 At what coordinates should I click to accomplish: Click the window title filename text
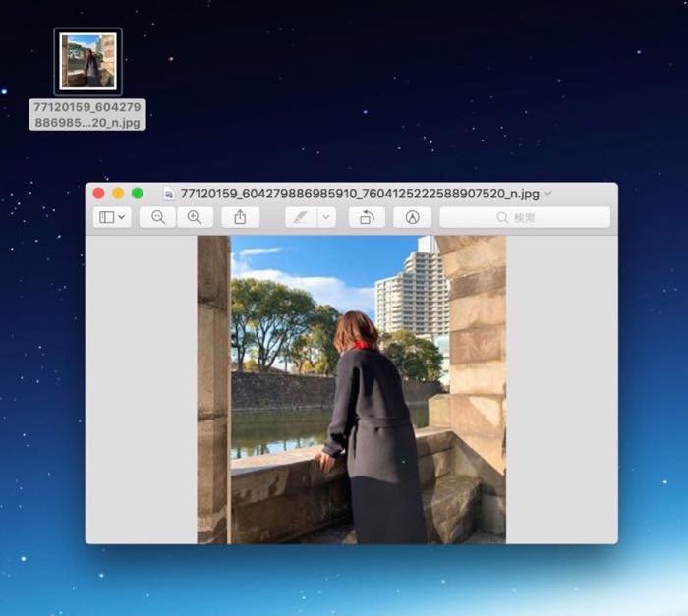point(360,194)
